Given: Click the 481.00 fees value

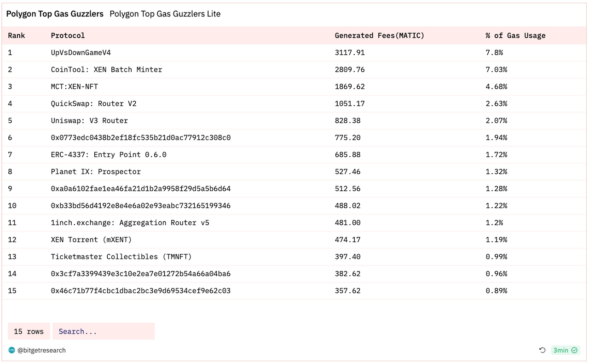Looking at the screenshot, I should click(347, 222).
